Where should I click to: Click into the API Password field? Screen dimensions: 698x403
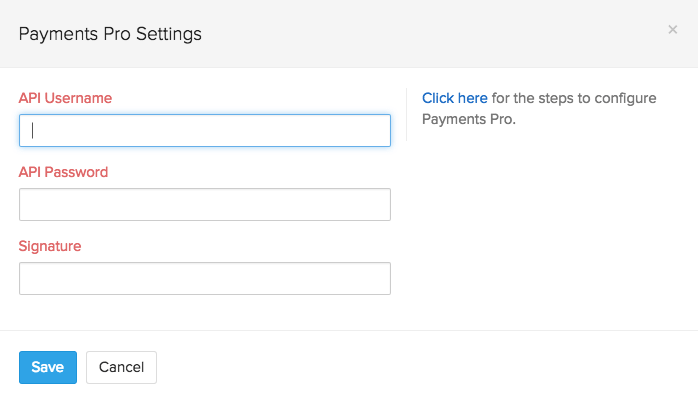pos(204,205)
